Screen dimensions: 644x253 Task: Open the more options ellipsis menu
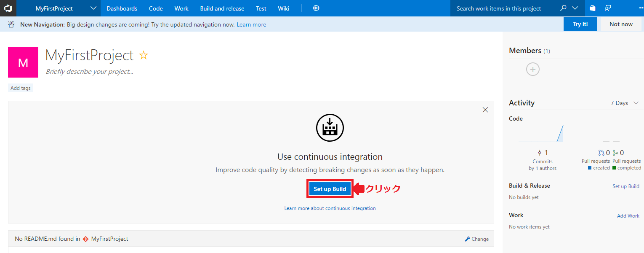pyautogui.click(x=641, y=8)
